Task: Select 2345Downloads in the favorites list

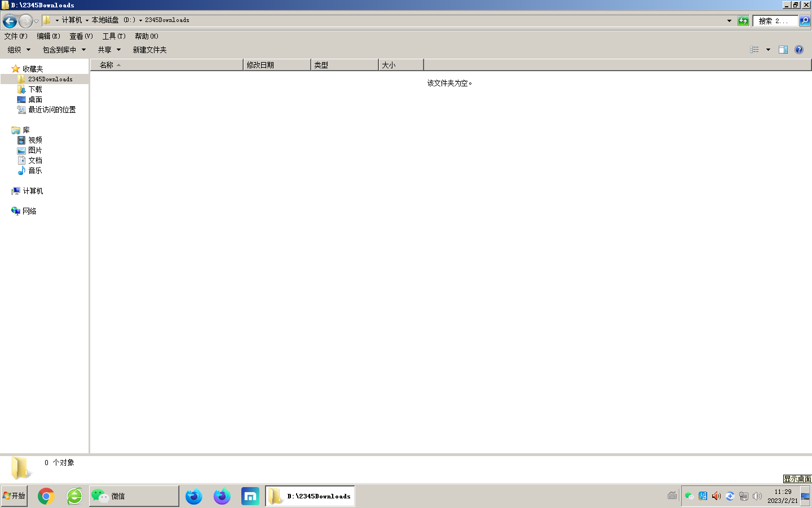Action: click(x=50, y=79)
